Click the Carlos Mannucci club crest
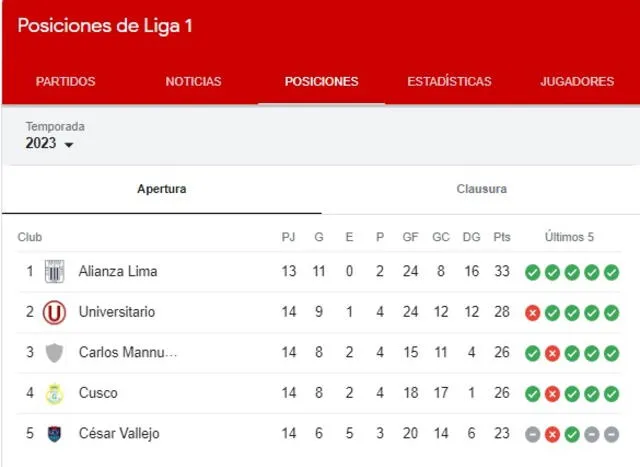 [54, 353]
